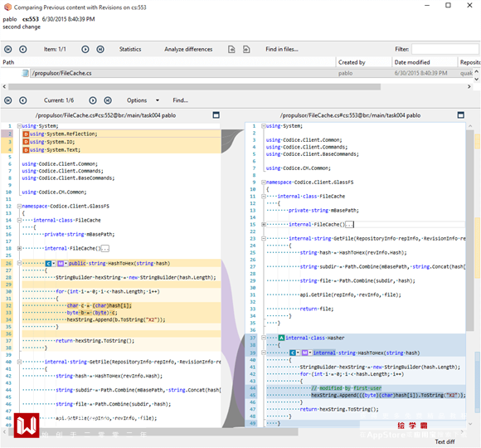Open Statistics for the revision
The height and width of the screenshot is (448, 481).
(130, 49)
